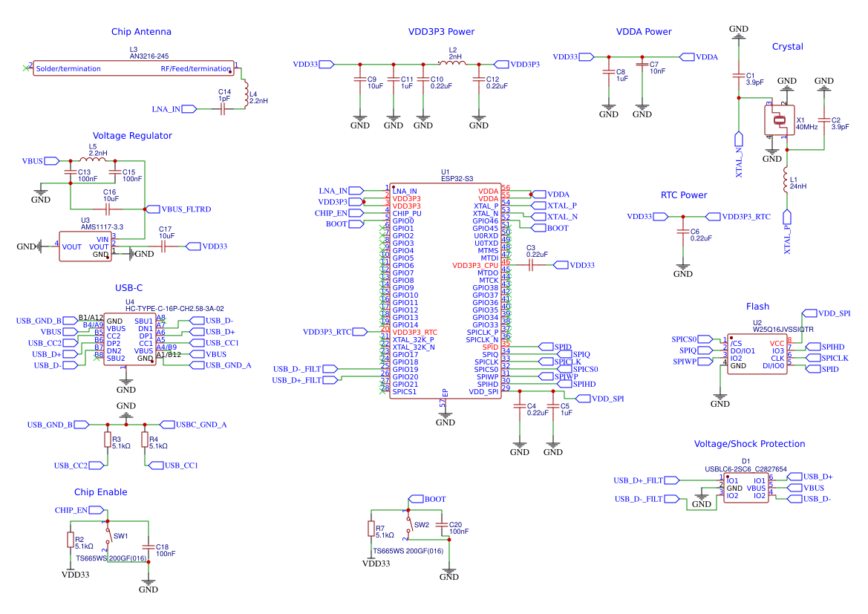Click the LNA_IN net label near antenna
Image resolution: width=868 pixels, height=614 pixels.
click(x=174, y=110)
